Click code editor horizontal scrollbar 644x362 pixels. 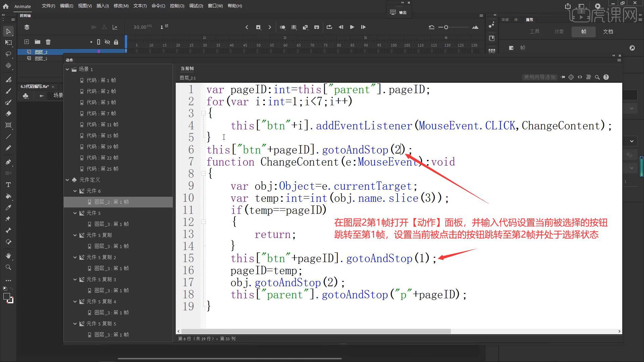click(x=316, y=331)
